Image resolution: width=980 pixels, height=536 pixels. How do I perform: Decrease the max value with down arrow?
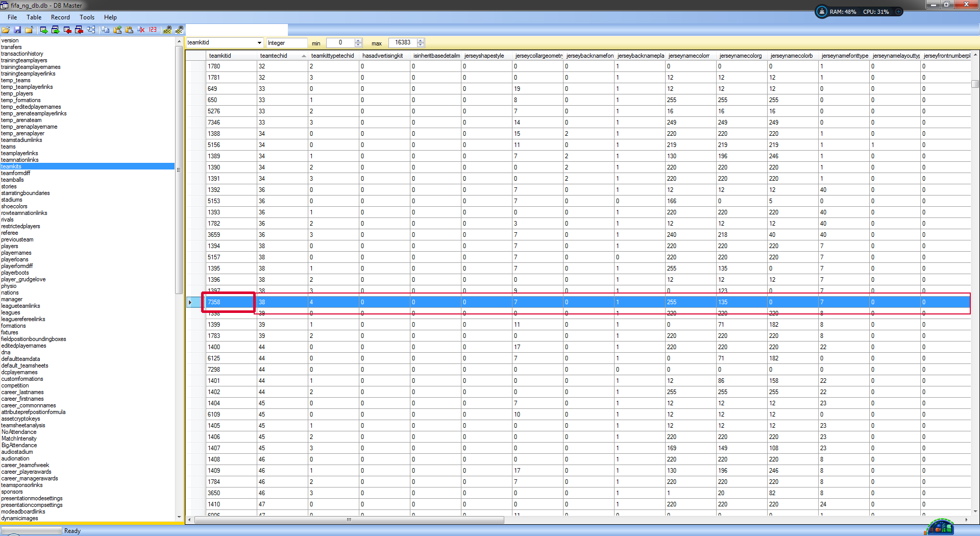pyautogui.click(x=421, y=45)
